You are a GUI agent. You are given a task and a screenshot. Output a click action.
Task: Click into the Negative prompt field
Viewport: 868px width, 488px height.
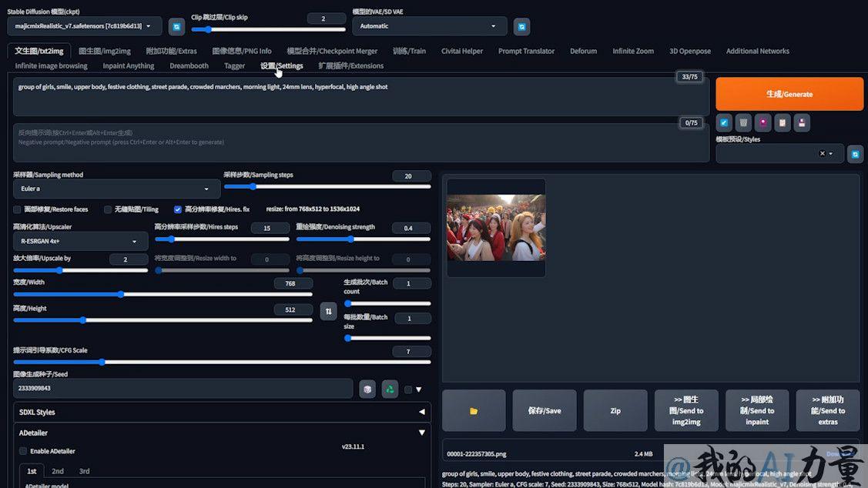[x=361, y=142]
